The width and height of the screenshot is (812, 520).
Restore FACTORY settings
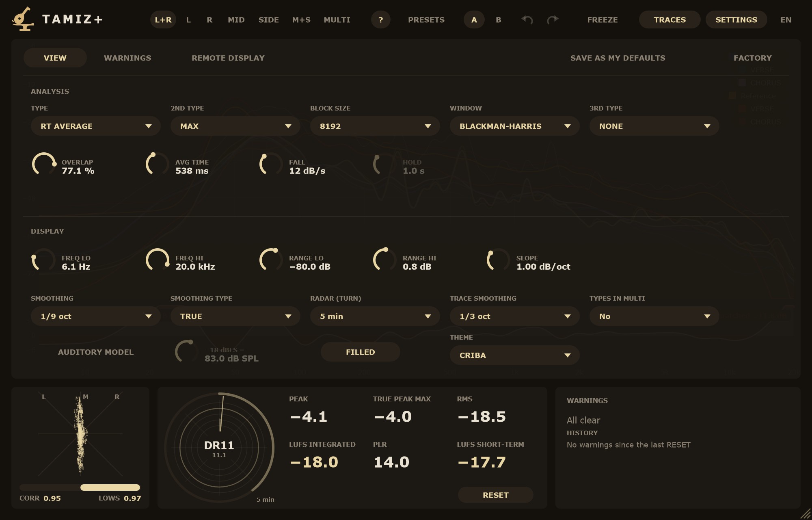pos(753,58)
